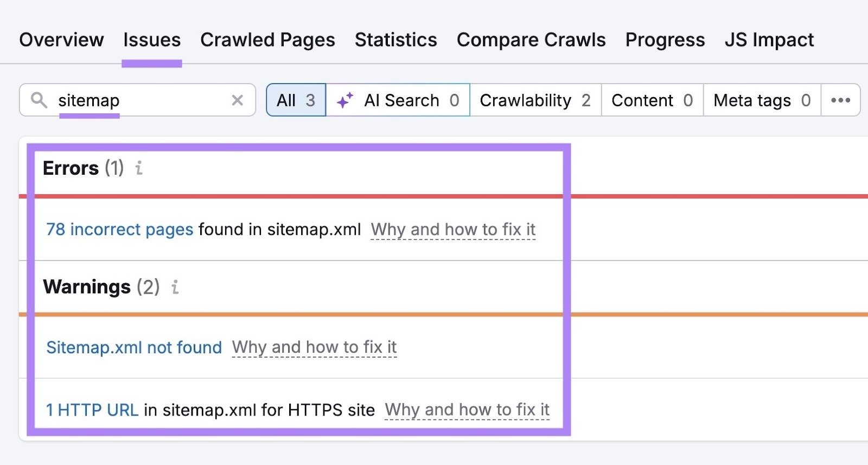Open the JS Impact tab
Viewport: 868px width, 465px height.
click(x=769, y=40)
